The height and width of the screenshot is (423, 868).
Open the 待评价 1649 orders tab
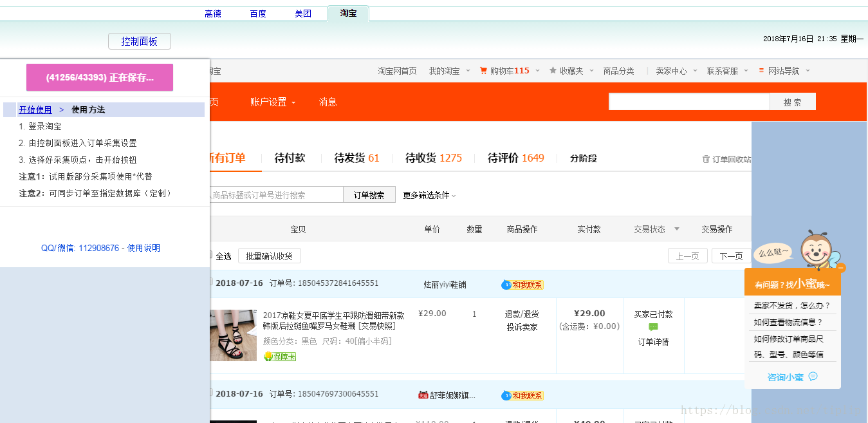(516, 158)
